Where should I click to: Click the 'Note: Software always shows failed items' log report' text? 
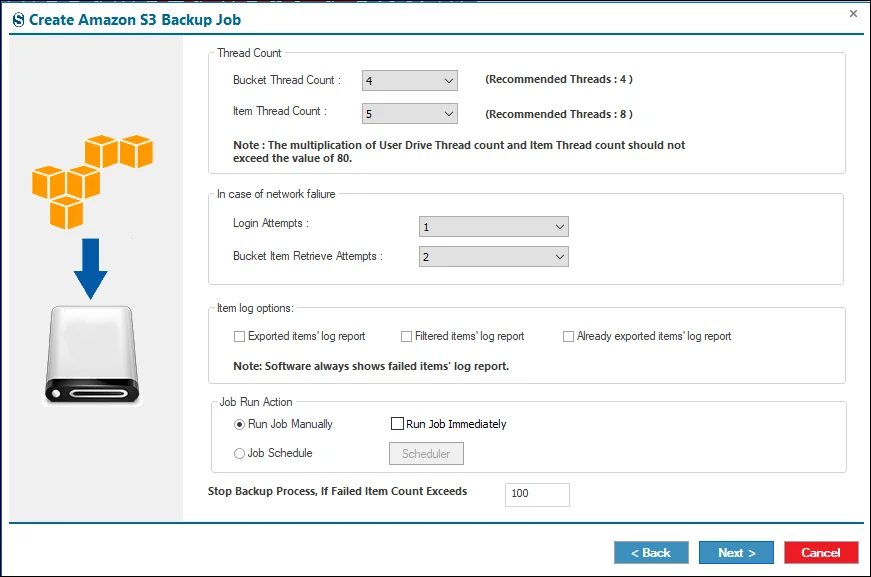click(x=371, y=366)
